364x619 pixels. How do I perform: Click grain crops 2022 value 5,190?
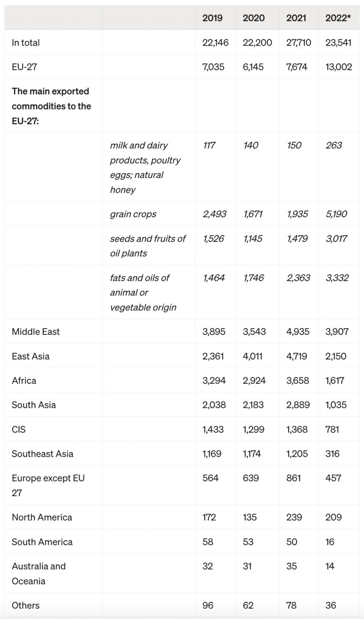(337, 214)
